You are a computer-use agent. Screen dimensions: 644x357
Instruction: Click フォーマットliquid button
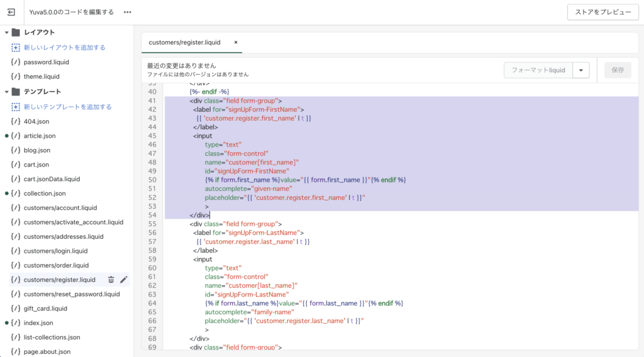click(x=538, y=70)
